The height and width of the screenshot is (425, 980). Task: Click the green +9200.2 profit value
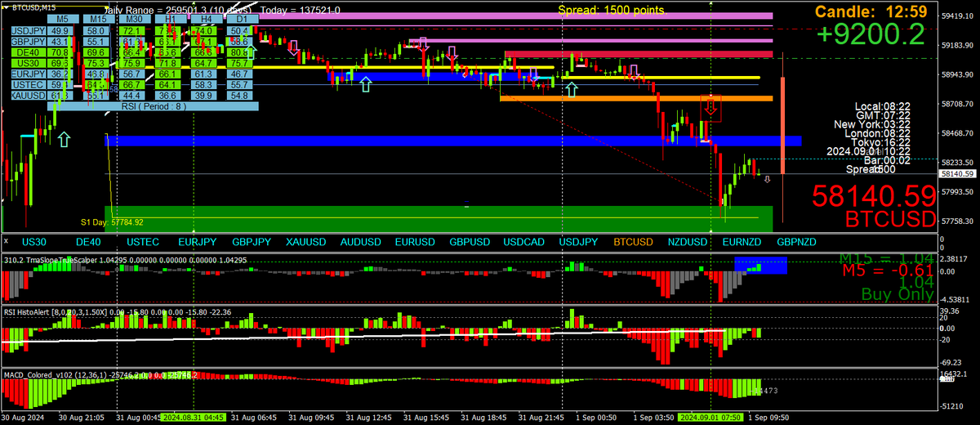point(871,34)
